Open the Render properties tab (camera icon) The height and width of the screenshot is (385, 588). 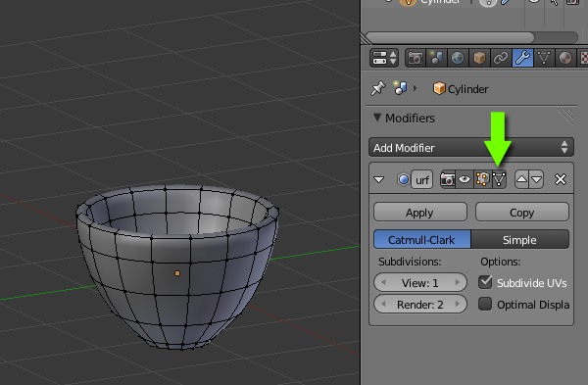(416, 58)
